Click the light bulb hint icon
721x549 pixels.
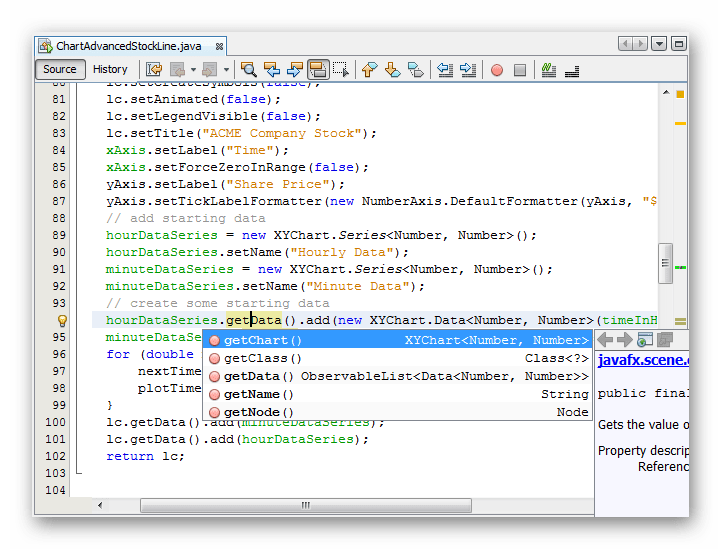click(62, 320)
